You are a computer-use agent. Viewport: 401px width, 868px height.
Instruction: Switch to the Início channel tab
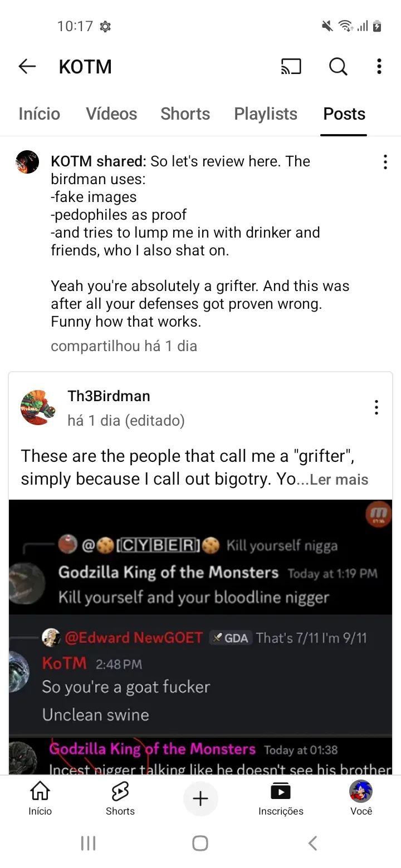39,114
